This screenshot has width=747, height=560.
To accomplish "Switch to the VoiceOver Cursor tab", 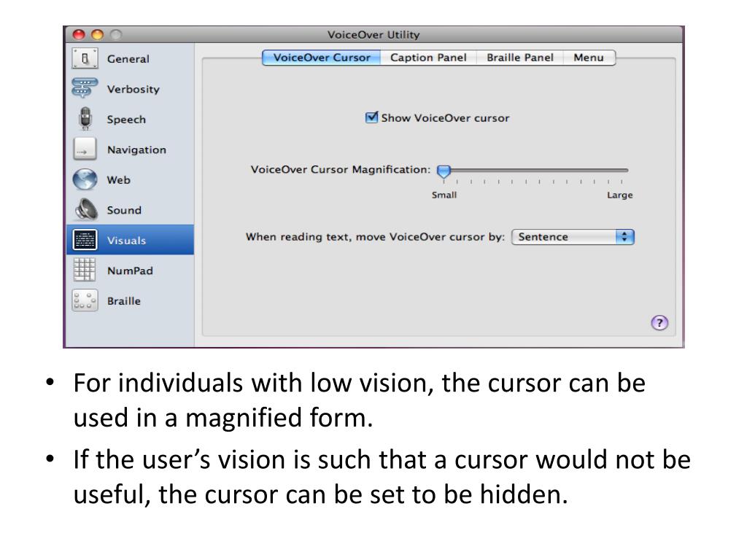I will click(322, 58).
